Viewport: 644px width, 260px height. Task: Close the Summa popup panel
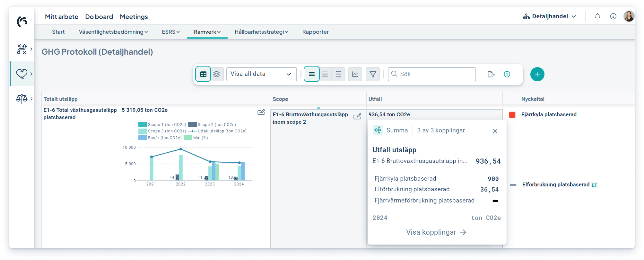pyautogui.click(x=495, y=131)
